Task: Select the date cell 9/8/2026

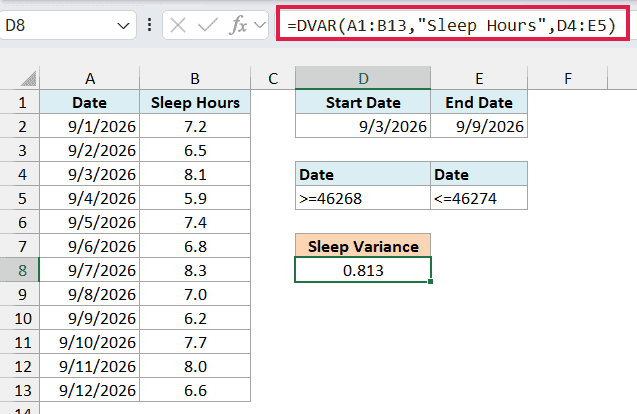Action: pyautogui.click(x=90, y=294)
